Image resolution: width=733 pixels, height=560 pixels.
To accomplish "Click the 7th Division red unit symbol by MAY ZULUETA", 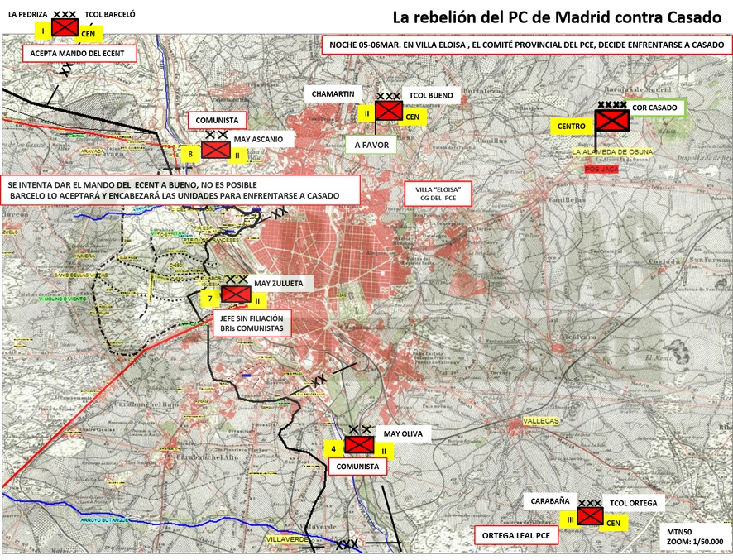I will click(x=236, y=294).
